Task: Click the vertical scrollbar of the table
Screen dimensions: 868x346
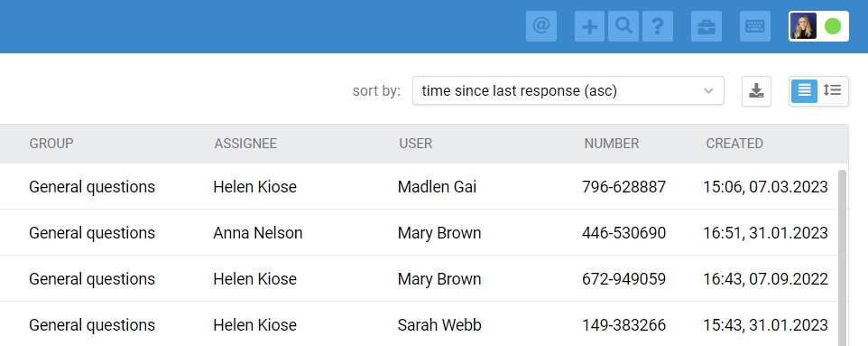Action: [x=843, y=257]
